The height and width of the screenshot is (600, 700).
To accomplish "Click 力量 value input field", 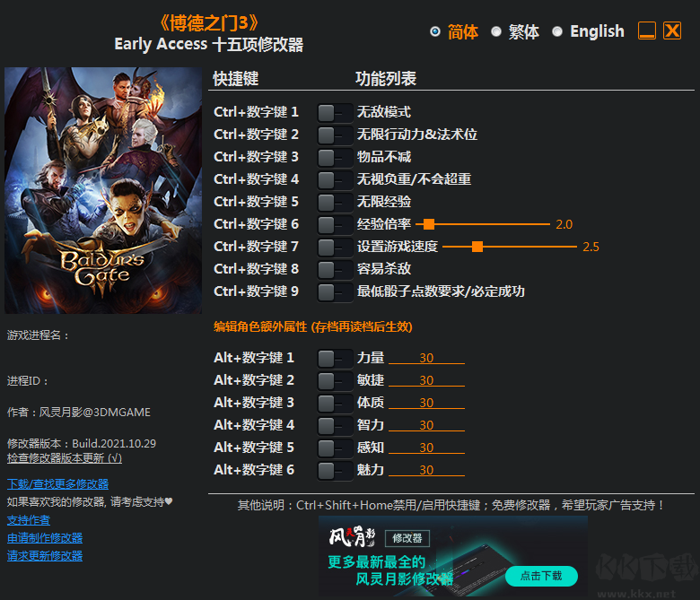I will pos(426,358).
